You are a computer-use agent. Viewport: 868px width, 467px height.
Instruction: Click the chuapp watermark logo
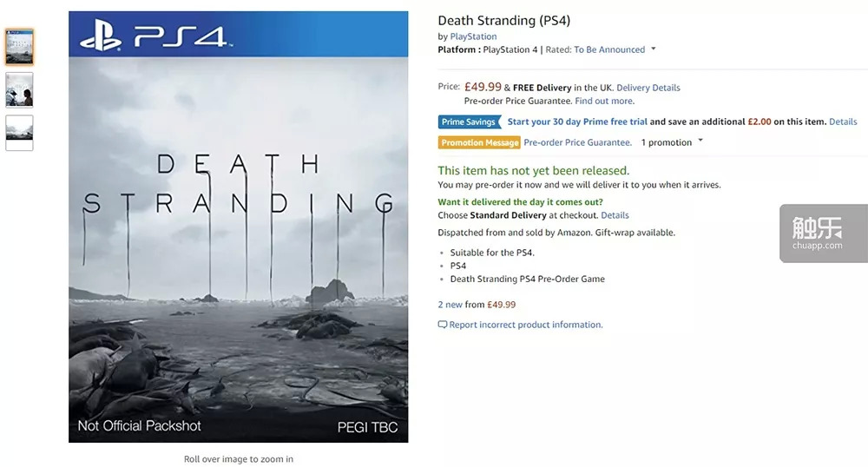pyautogui.click(x=817, y=233)
